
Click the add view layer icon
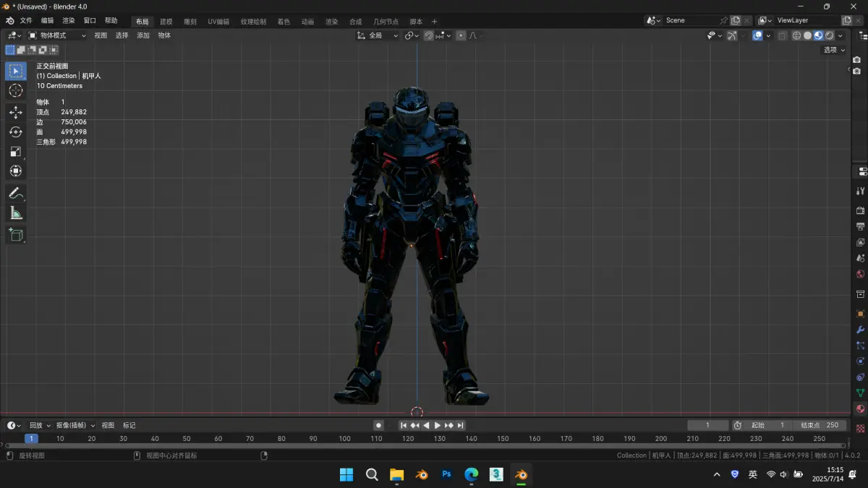[847, 21]
